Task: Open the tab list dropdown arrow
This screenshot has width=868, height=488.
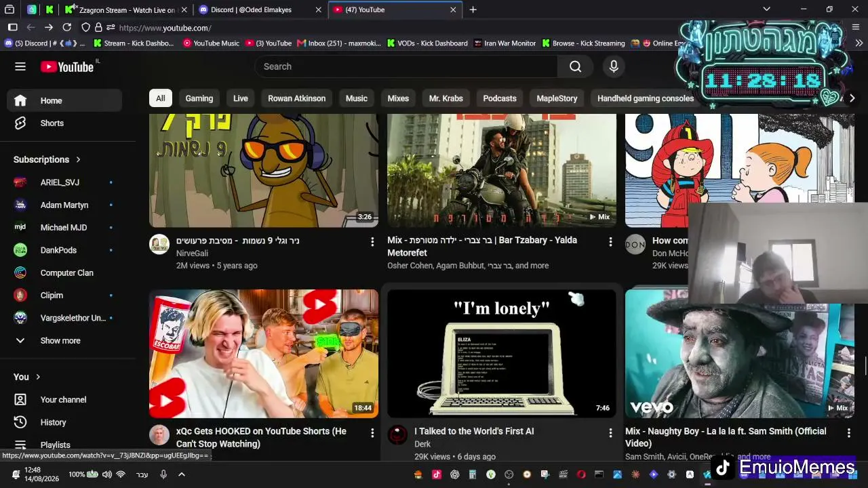Action: pyautogui.click(x=766, y=9)
